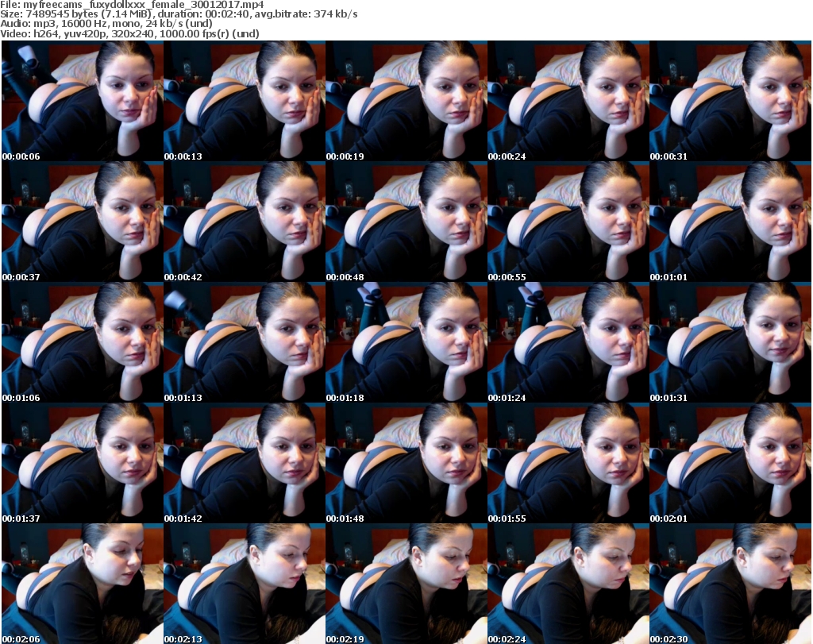Click the frame stamped 00:01:18
813x644 pixels.
click(x=406, y=343)
